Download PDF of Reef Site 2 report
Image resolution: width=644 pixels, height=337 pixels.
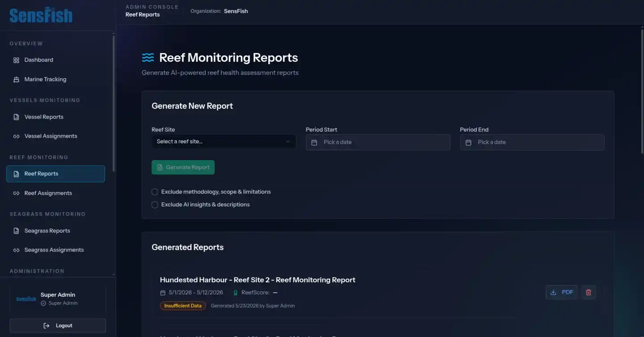pyautogui.click(x=562, y=292)
